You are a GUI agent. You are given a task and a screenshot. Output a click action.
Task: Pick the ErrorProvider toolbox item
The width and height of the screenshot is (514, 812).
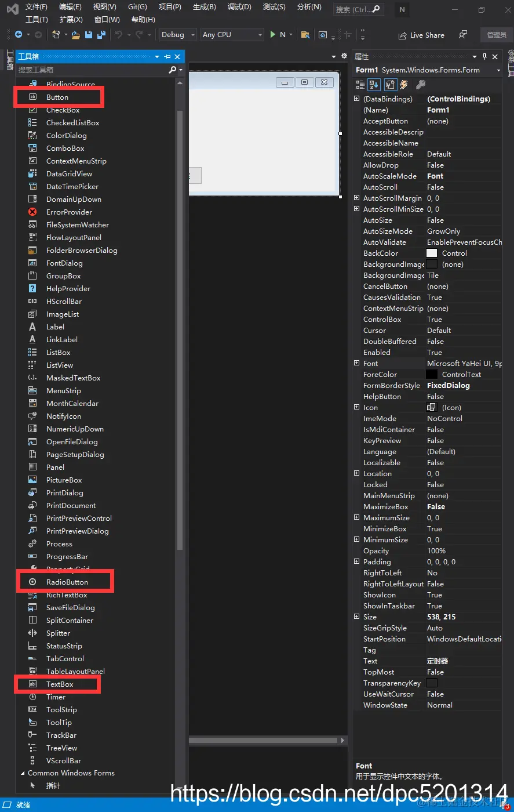(x=69, y=212)
